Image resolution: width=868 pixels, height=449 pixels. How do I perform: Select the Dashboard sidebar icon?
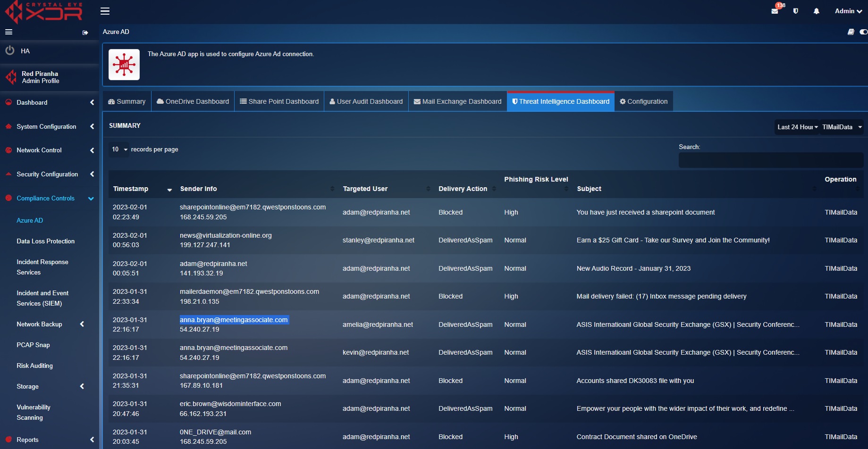click(8, 102)
